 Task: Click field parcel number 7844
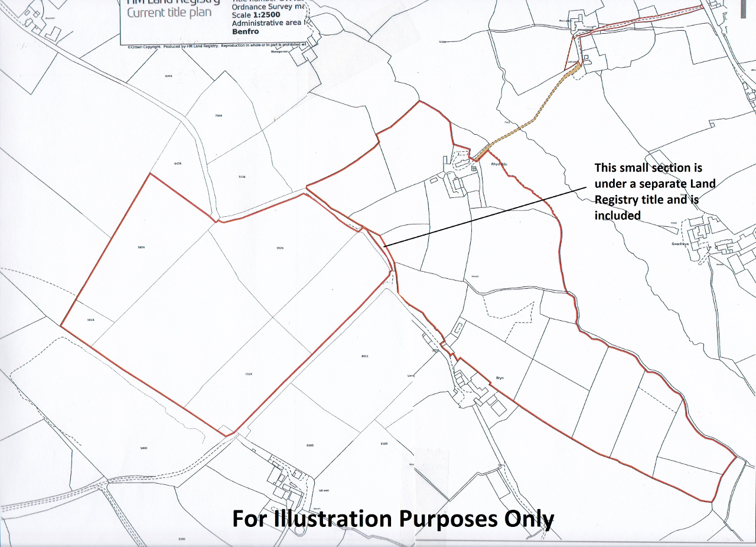click(219, 116)
